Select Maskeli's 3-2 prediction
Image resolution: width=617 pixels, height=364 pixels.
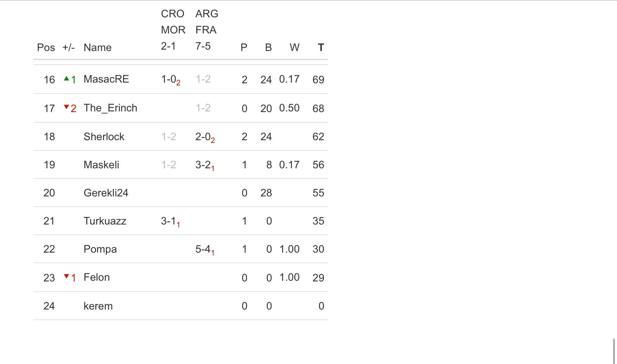pyautogui.click(x=205, y=165)
